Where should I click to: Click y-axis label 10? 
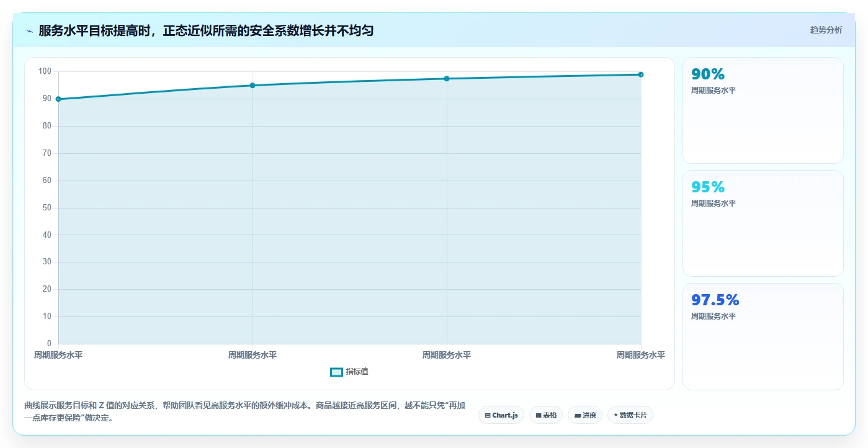coord(47,316)
